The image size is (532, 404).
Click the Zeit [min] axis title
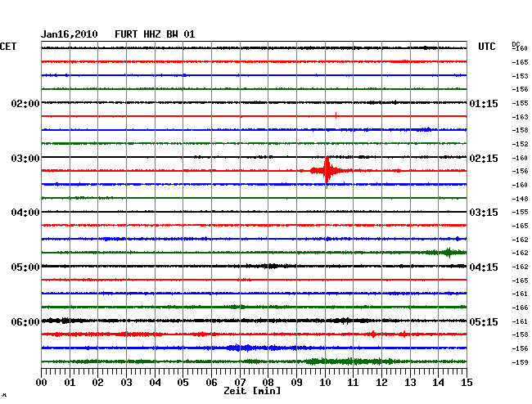(252, 391)
